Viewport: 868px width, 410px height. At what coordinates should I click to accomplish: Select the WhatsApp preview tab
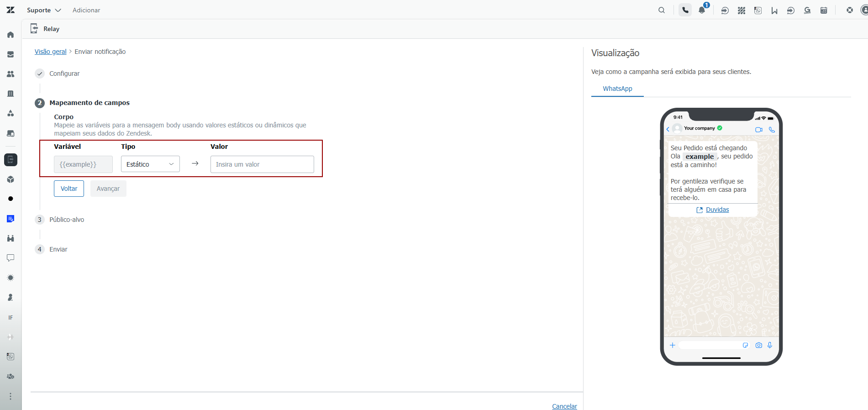pyautogui.click(x=617, y=89)
